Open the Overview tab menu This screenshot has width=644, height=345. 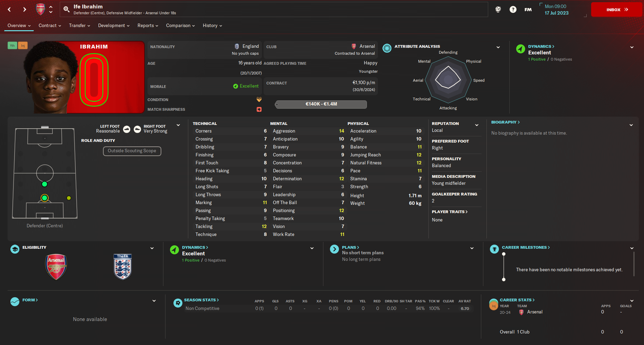pyautogui.click(x=19, y=26)
